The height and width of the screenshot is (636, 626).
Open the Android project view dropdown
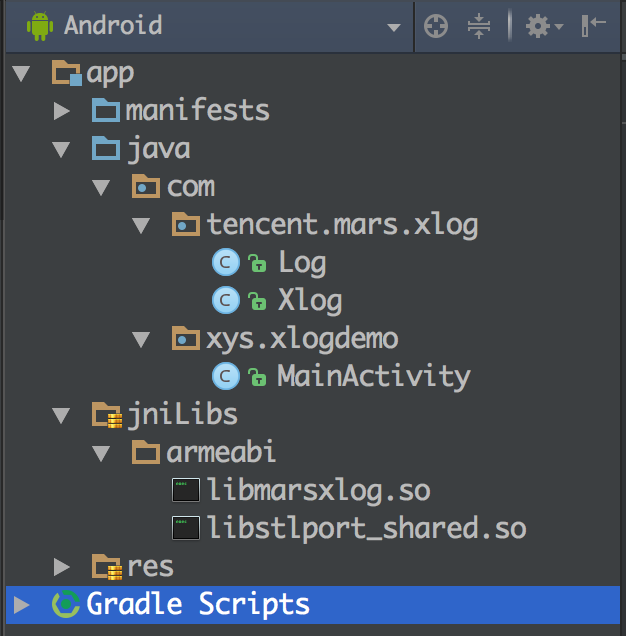click(x=394, y=27)
